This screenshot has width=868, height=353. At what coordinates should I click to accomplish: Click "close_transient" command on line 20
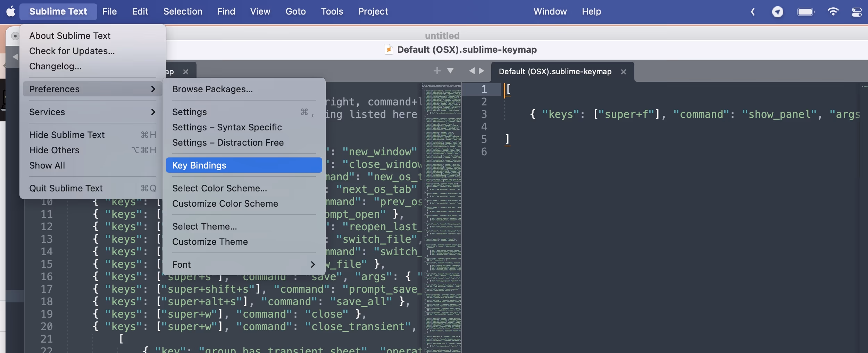point(358,326)
